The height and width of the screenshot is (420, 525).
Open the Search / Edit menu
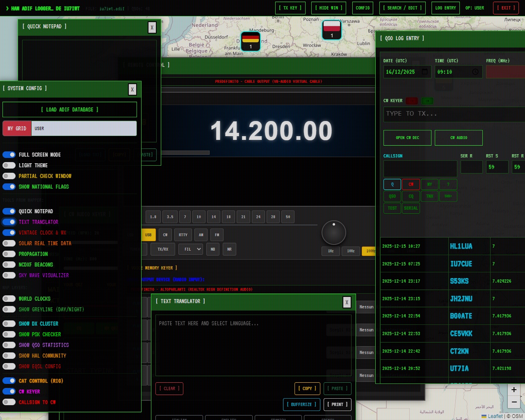point(402,8)
